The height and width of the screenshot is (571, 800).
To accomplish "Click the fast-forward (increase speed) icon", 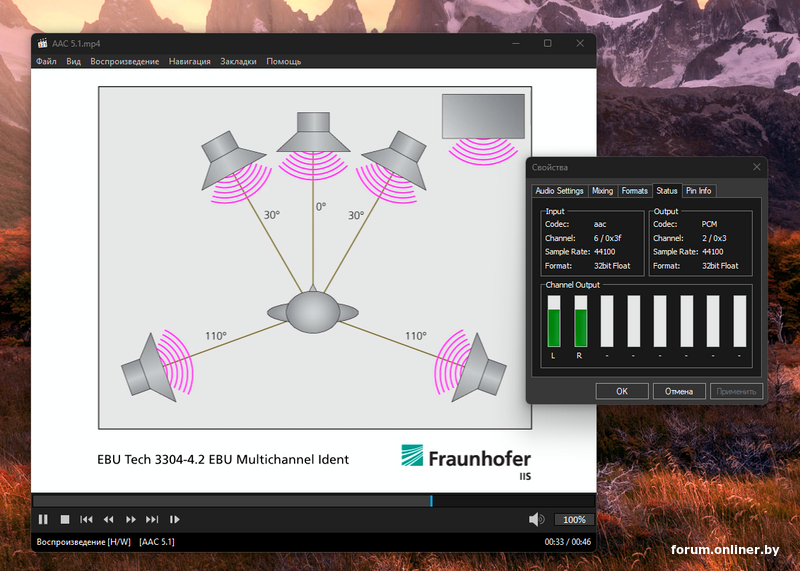I will point(131,519).
